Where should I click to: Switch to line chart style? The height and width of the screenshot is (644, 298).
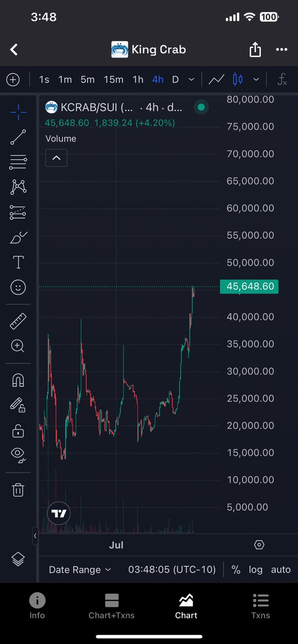(216, 80)
